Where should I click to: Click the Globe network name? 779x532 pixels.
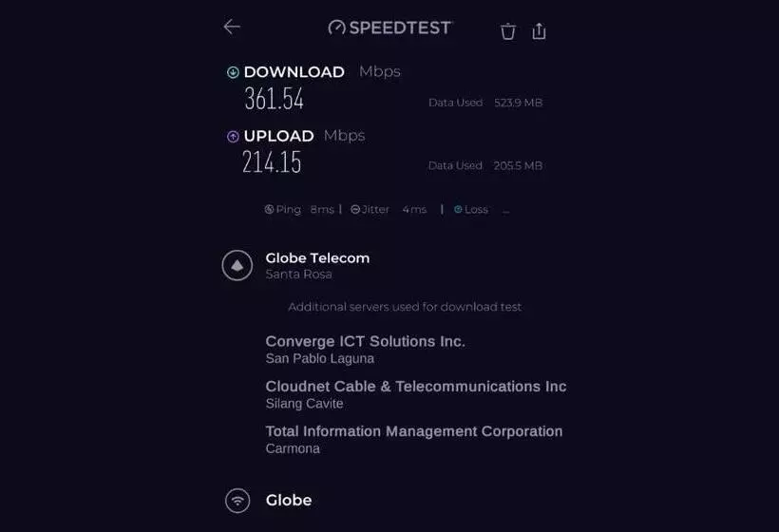coord(288,500)
